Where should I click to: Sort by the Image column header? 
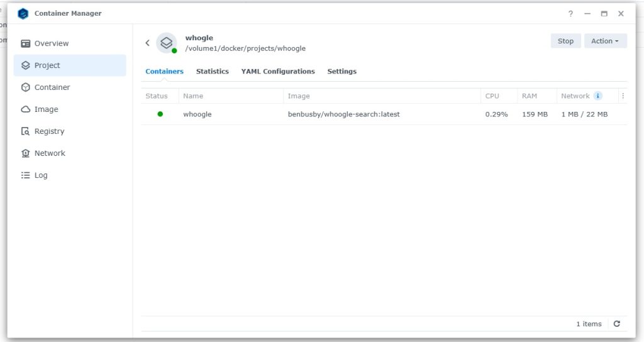click(382, 96)
